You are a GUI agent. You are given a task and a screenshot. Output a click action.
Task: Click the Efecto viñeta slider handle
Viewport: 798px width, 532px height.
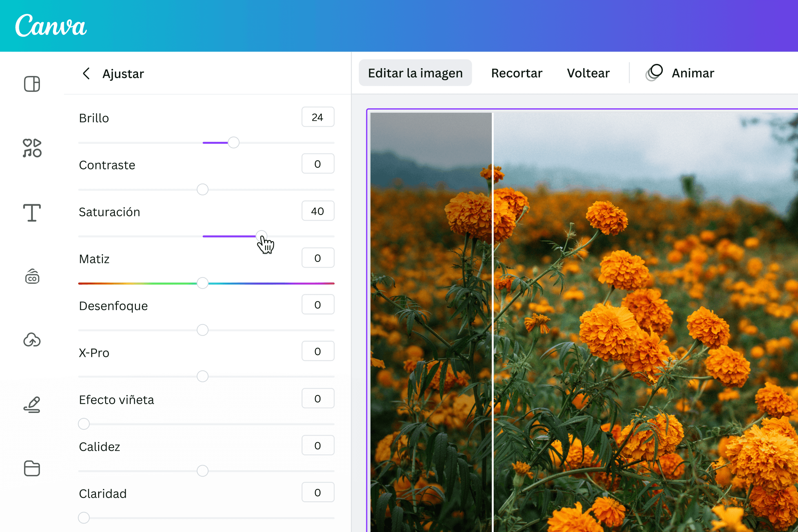tap(84, 424)
